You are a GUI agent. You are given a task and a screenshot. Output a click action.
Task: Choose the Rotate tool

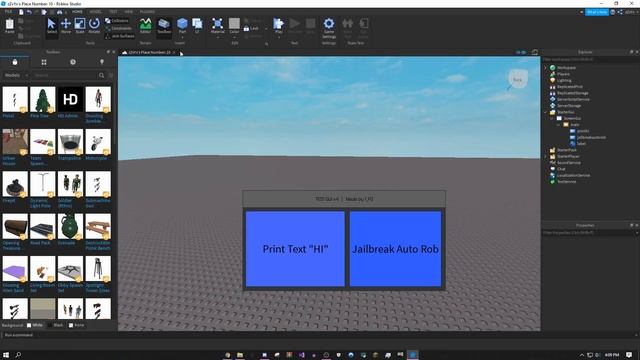tap(94, 26)
